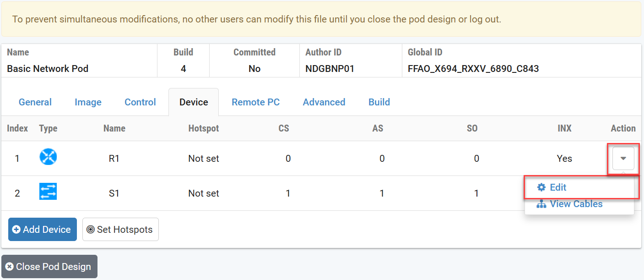Click the gear icon next to Edit
Viewport: 644px width, 280px height.
click(541, 187)
